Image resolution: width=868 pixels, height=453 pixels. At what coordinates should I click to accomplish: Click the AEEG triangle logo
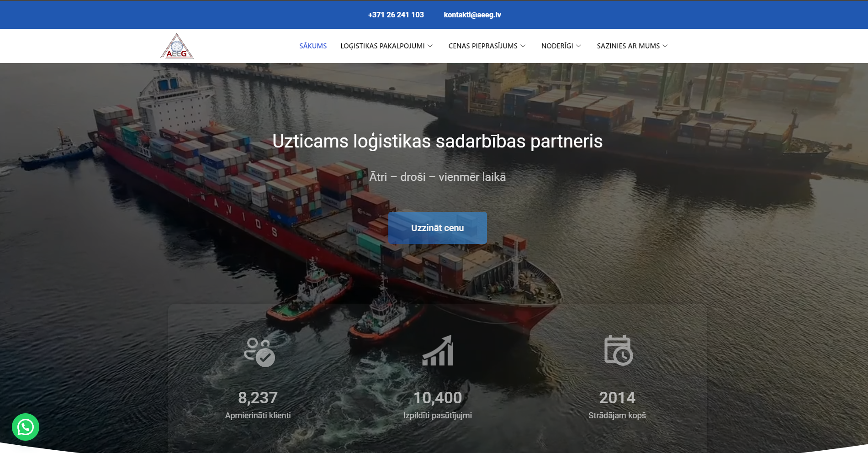pyautogui.click(x=177, y=46)
